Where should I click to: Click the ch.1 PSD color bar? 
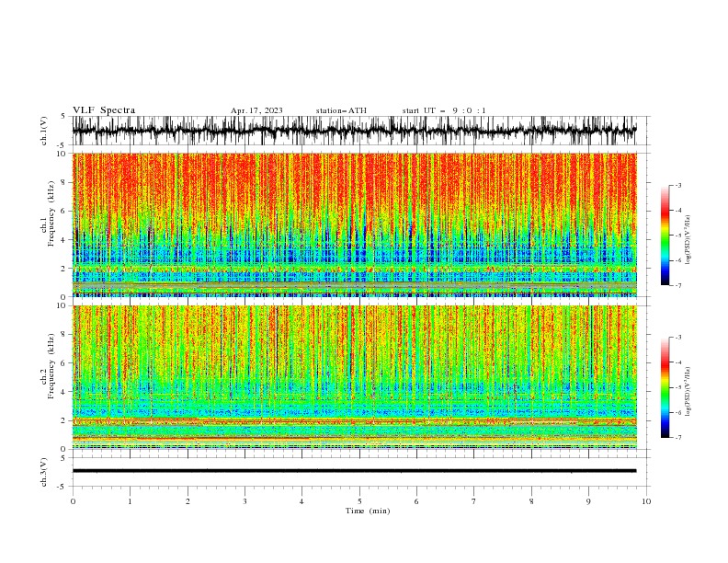(665, 236)
